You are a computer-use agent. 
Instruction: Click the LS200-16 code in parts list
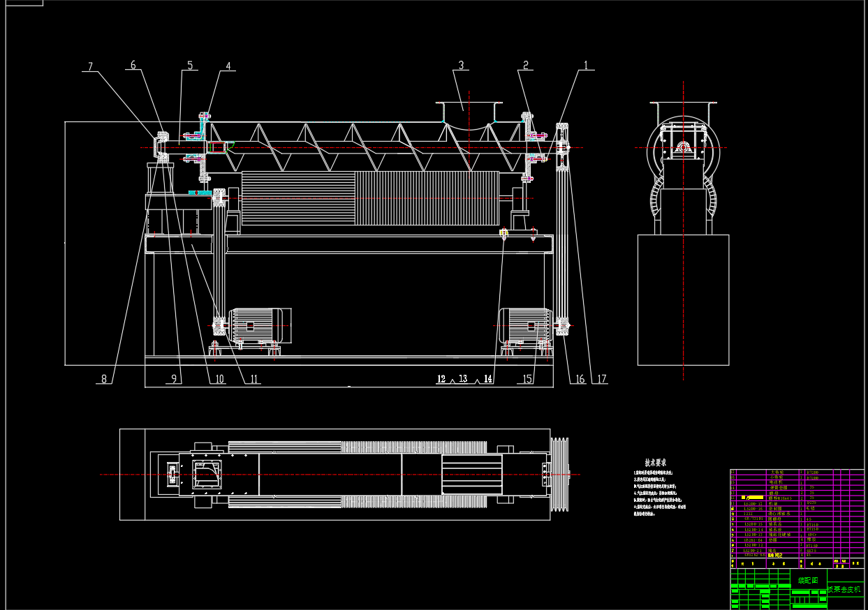click(753, 509)
